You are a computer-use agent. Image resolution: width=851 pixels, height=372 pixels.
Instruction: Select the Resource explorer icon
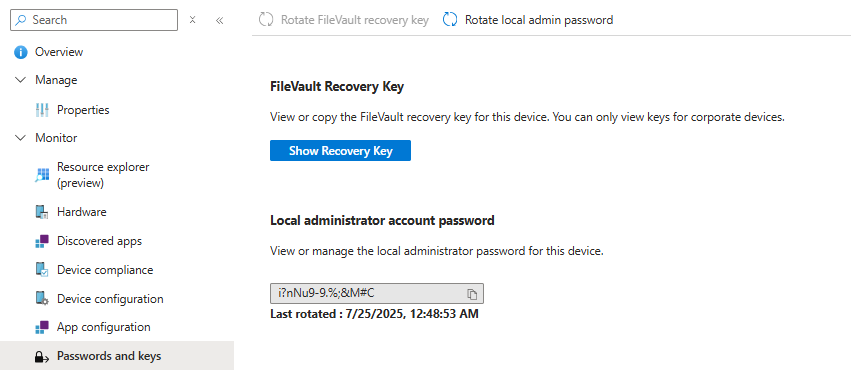(42, 175)
